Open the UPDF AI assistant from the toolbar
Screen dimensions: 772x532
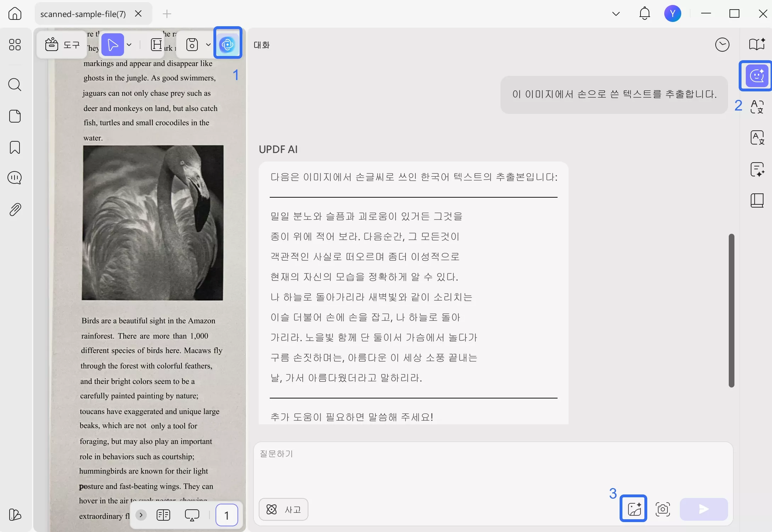point(228,43)
